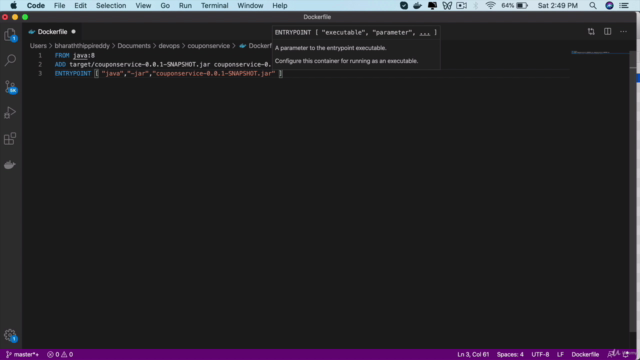
Task: Open the View menu
Action: click(143, 6)
